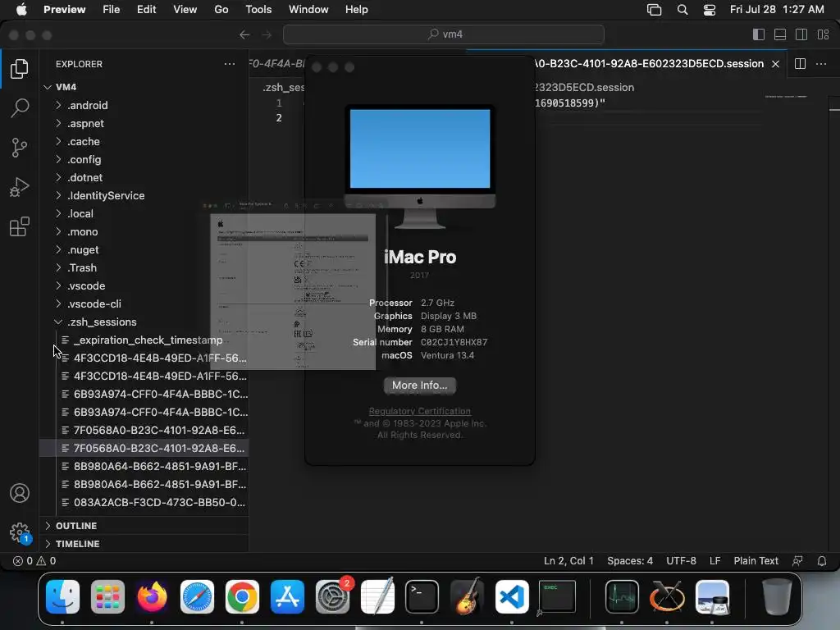
Task: Open Customize Layout in title bar
Action: coord(824,34)
